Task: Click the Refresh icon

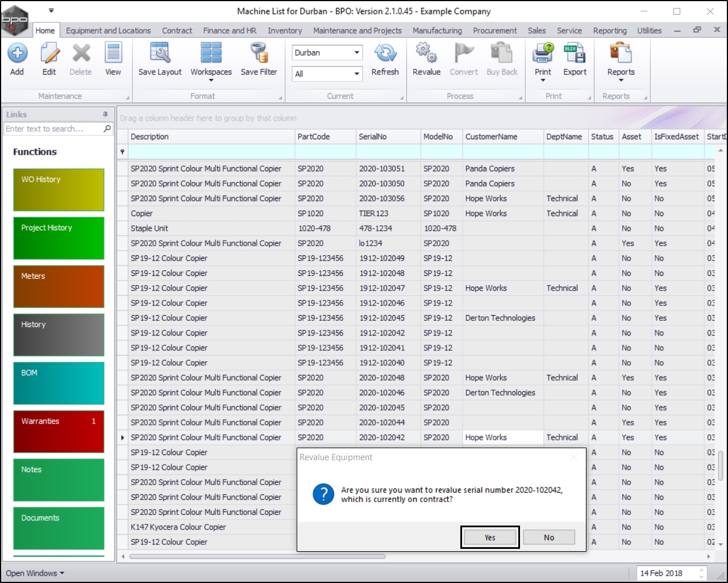Action: pos(385,54)
